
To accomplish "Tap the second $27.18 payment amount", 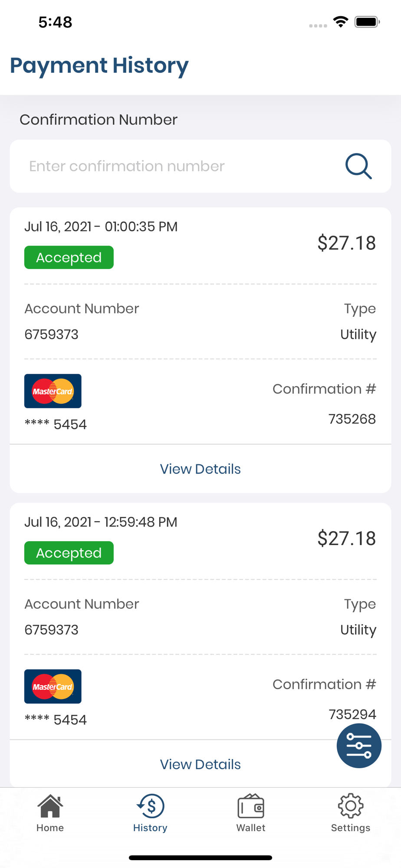I will point(346,539).
